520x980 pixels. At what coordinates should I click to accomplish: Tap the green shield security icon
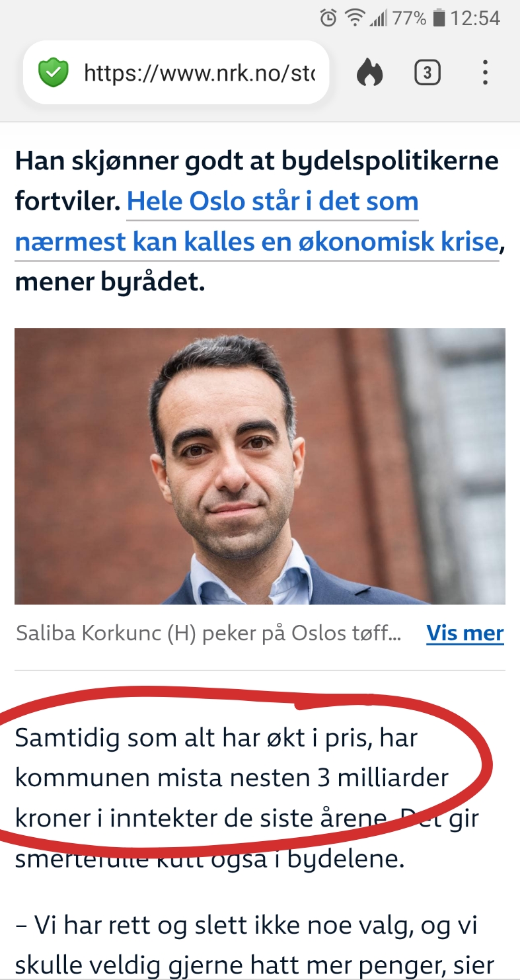[x=54, y=73]
